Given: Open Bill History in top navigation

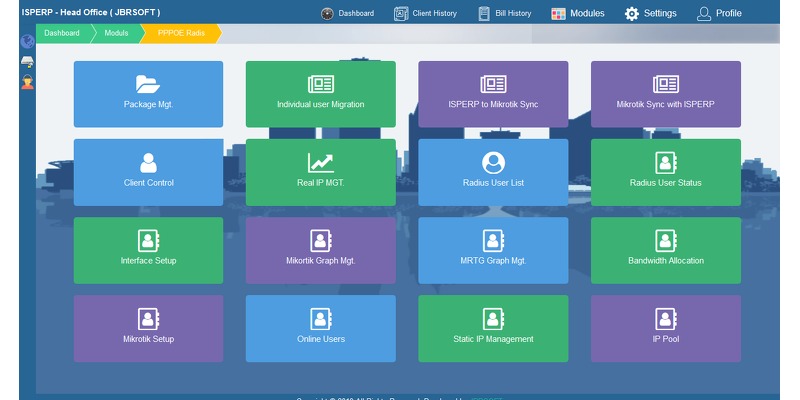Looking at the screenshot, I should pos(505,13).
